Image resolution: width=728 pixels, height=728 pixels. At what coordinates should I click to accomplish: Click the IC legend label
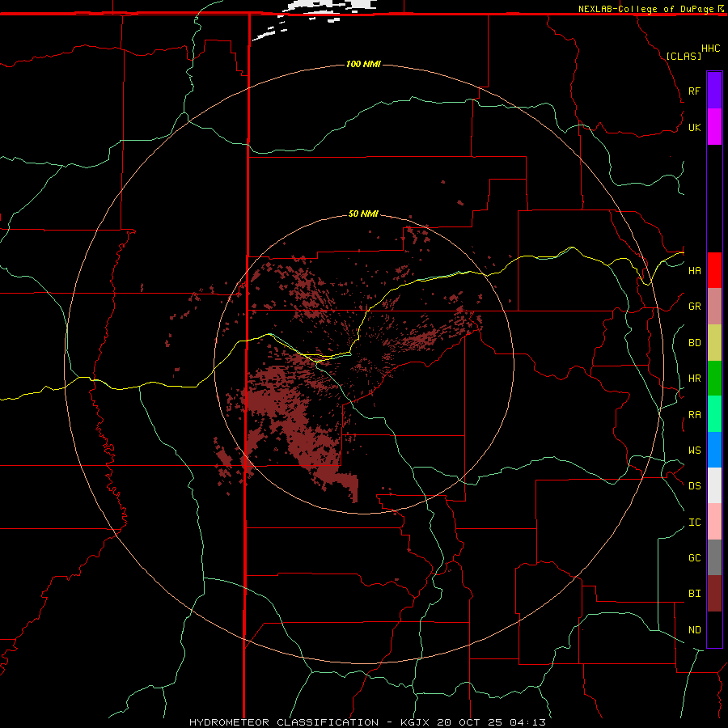tap(694, 522)
